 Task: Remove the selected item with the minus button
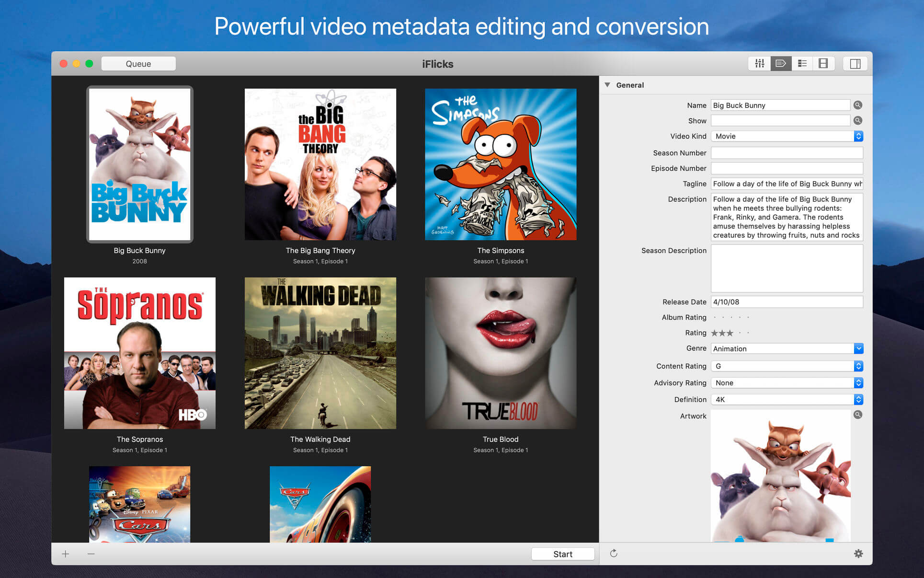pos(91,554)
